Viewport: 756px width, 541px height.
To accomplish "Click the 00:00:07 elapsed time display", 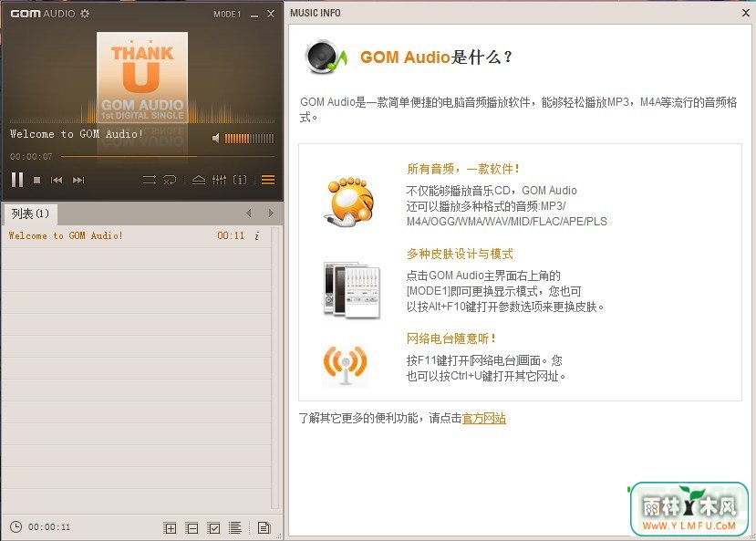I will click(31, 156).
